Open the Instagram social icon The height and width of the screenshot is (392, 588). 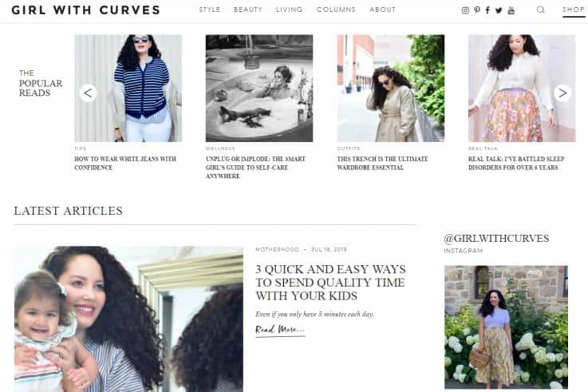coord(465,10)
